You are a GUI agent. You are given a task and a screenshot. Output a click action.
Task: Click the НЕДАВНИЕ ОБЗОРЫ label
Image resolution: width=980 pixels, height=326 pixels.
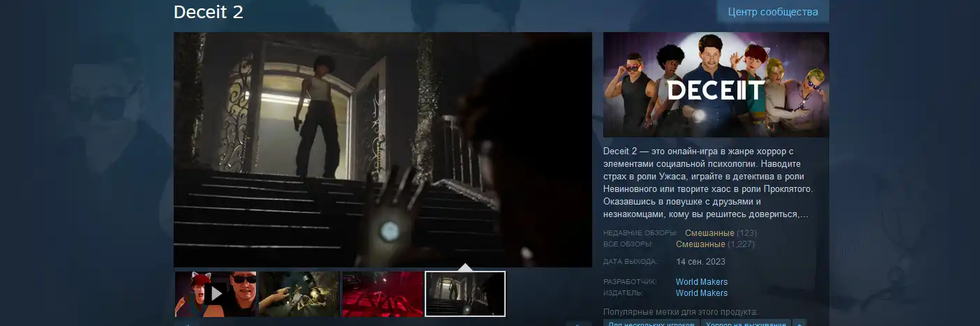pyautogui.click(x=640, y=233)
